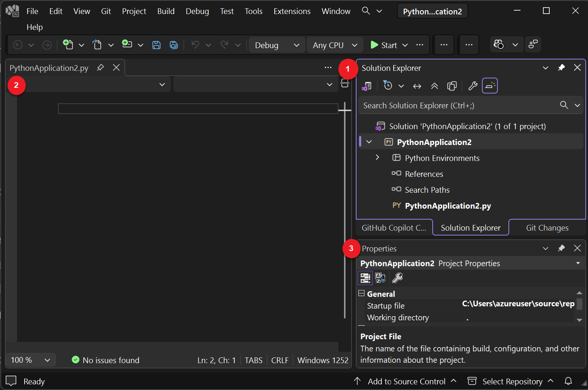Switch to Solution Explorer home view icon
The image size is (588, 390).
(x=366, y=86)
